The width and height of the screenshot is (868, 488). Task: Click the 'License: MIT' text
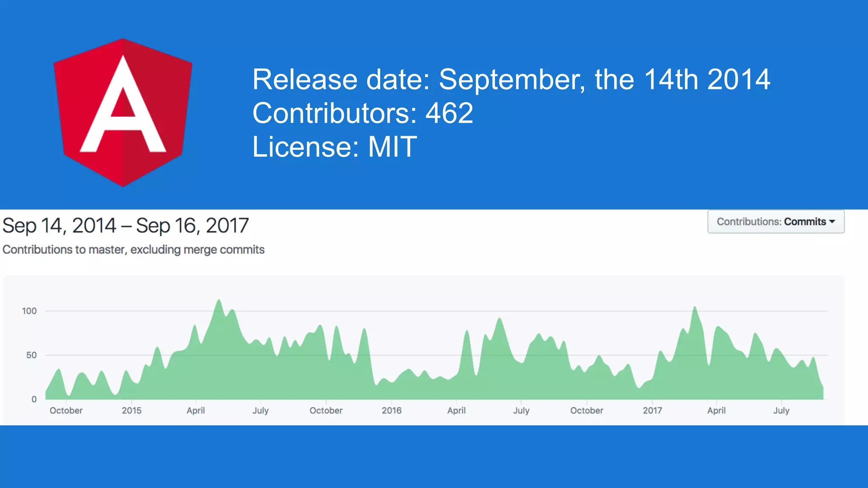pyautogui.click(x=335, y=147)
